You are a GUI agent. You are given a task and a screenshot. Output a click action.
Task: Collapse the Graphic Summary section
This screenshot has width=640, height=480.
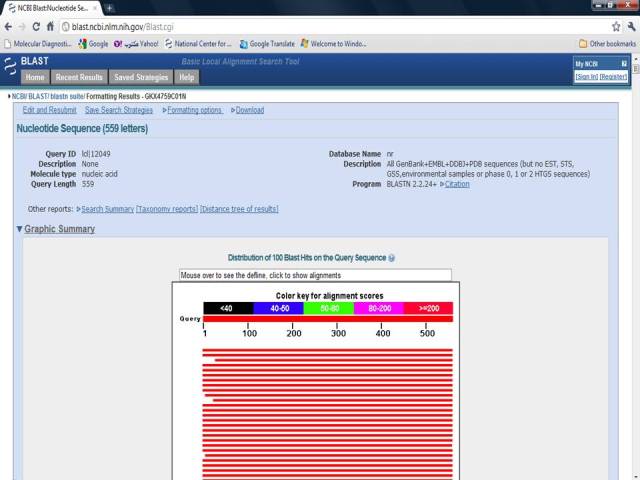pos(56,229)
